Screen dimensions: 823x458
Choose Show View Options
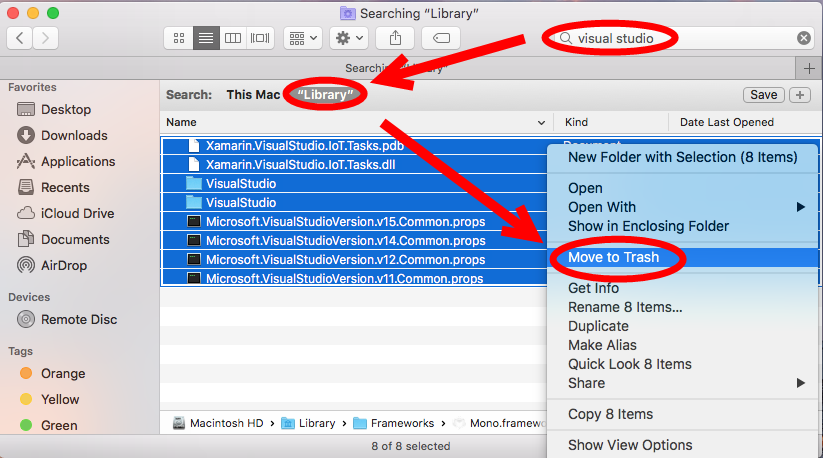pyautogui.click(x=682, y=445)
